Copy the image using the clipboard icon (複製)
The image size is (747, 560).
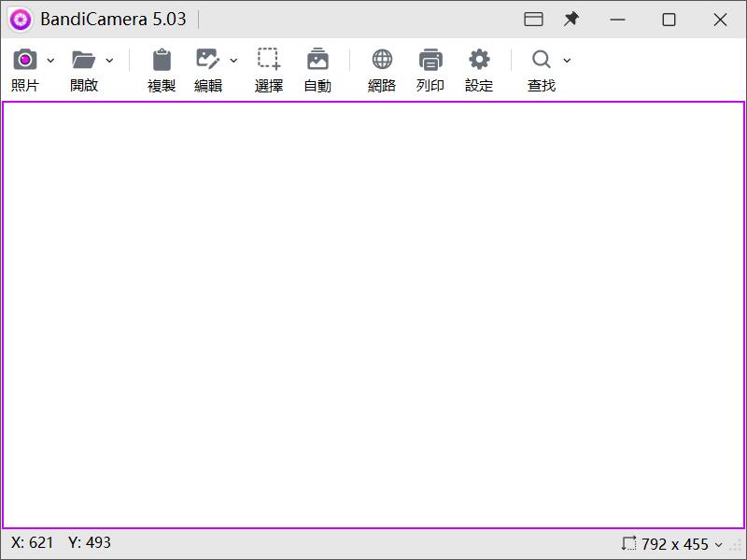point(162,61)
